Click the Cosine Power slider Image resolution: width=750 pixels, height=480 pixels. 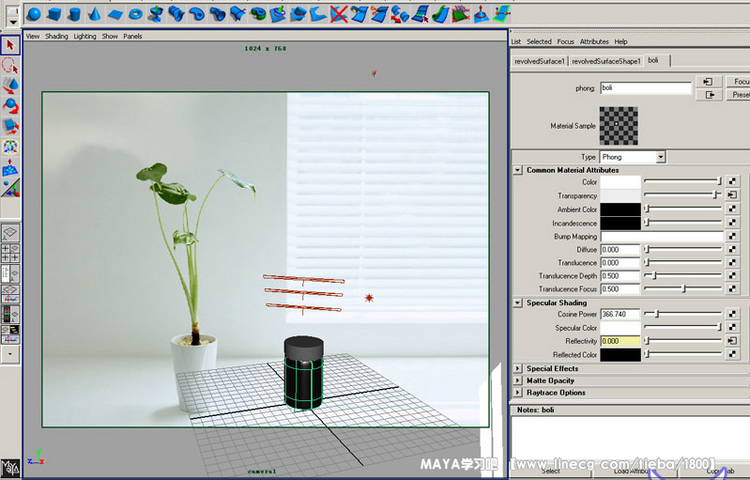(x=683, y=314)
